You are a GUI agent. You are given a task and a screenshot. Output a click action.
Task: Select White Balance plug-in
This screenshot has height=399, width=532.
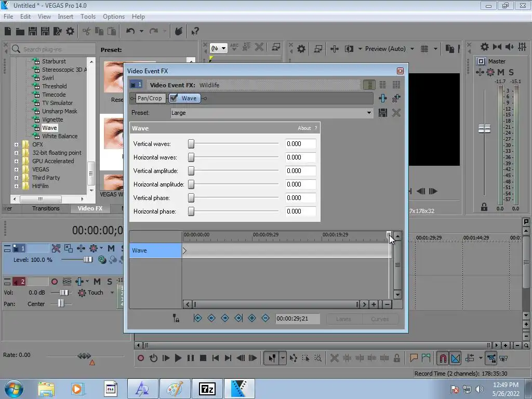point(60,136)
